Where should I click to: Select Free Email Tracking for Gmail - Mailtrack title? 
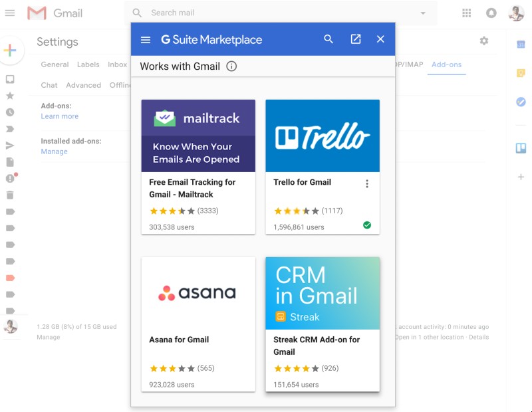[x=192, y=188]
